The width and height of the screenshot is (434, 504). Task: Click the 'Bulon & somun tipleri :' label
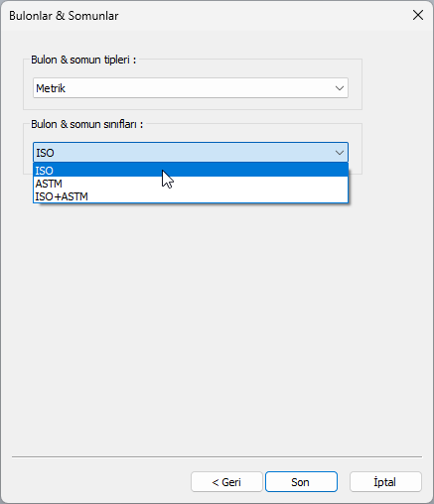(83, 60)
